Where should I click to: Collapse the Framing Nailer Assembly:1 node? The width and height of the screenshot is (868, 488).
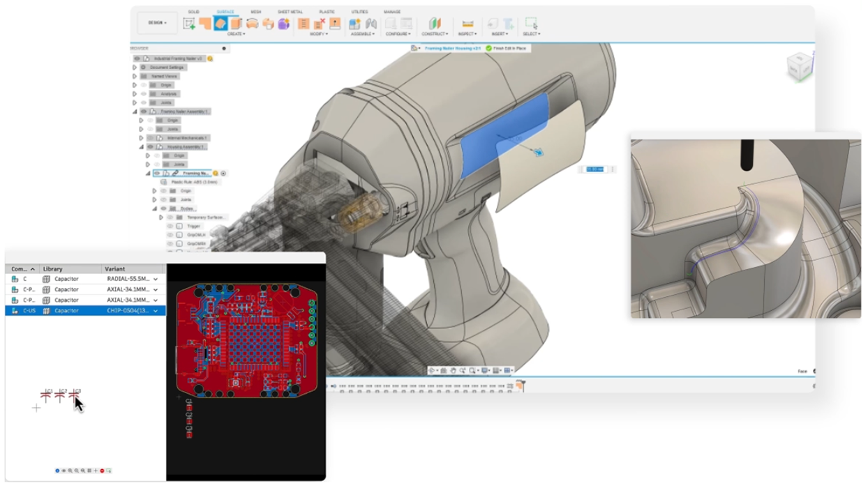point(135,112)
